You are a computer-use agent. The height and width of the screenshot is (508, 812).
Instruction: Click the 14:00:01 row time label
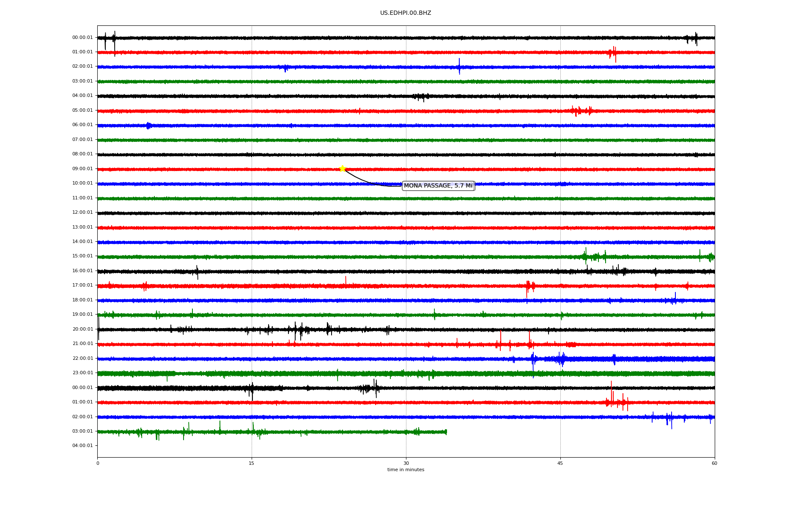coord(82,242)
